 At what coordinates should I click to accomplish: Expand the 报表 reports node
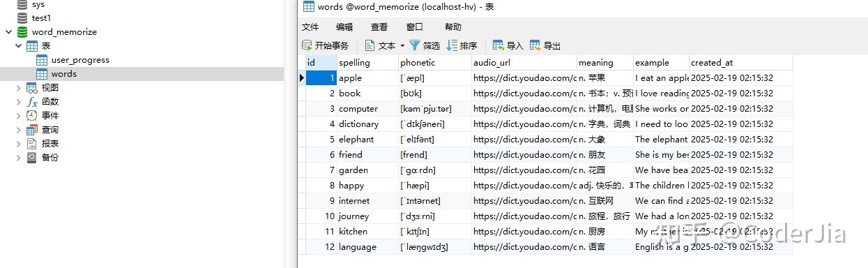click(19, 144)
